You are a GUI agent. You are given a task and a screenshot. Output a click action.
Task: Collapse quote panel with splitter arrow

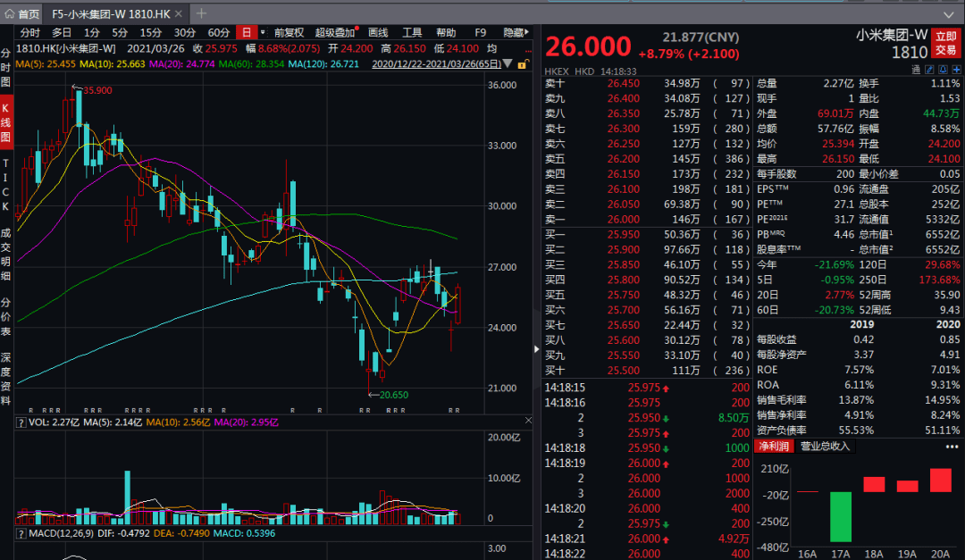(x=537, y=349)
